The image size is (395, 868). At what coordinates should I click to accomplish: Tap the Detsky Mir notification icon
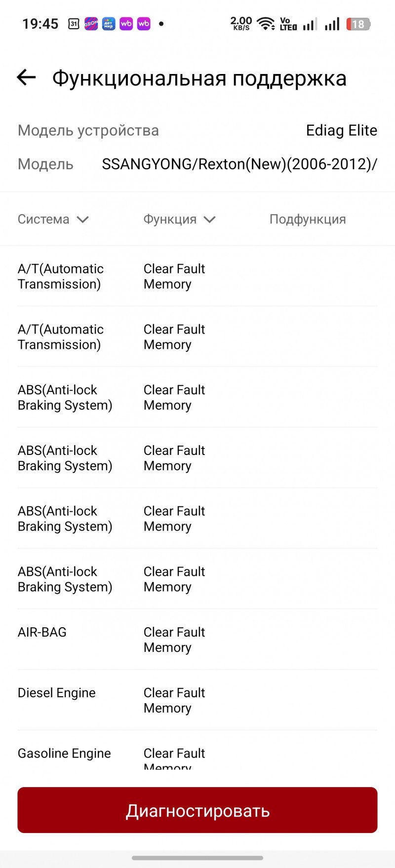[109, 24]
